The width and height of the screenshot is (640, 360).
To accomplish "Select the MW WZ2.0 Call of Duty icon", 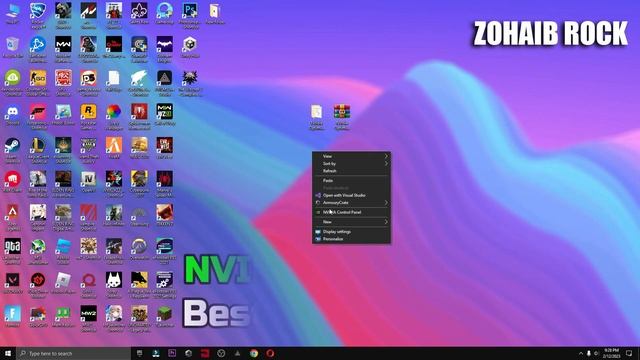I will pyautogui.click(x=164, y=112).
